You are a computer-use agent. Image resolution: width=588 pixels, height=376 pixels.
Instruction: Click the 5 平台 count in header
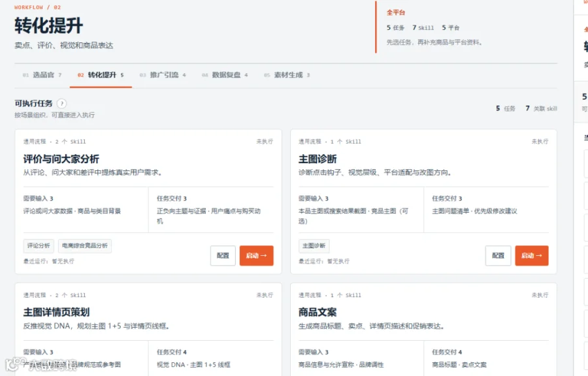click(x=450, y=27)
